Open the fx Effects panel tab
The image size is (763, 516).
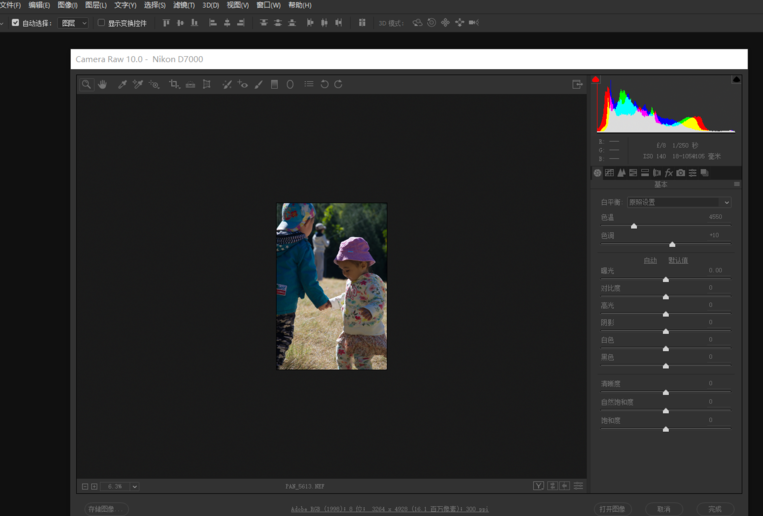click(669, 173)
